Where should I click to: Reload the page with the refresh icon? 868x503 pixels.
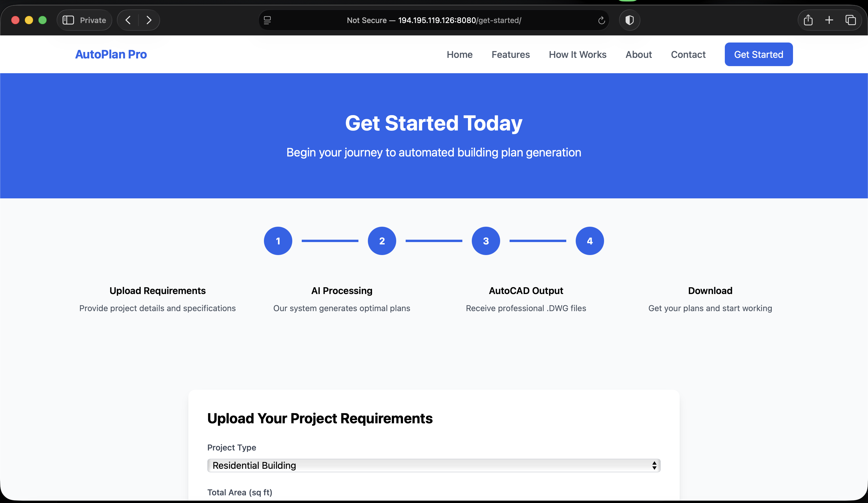click(601, 20)
